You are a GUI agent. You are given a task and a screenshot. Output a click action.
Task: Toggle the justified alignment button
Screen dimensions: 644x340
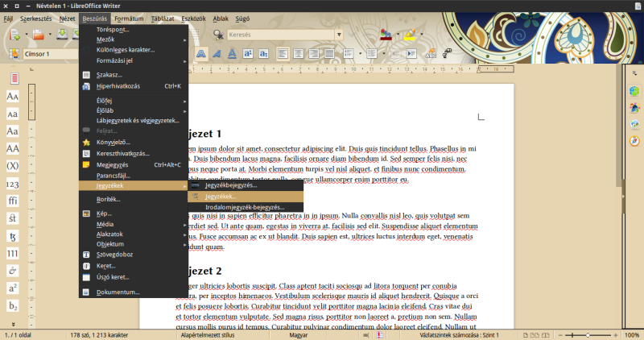tap(329, 54)
